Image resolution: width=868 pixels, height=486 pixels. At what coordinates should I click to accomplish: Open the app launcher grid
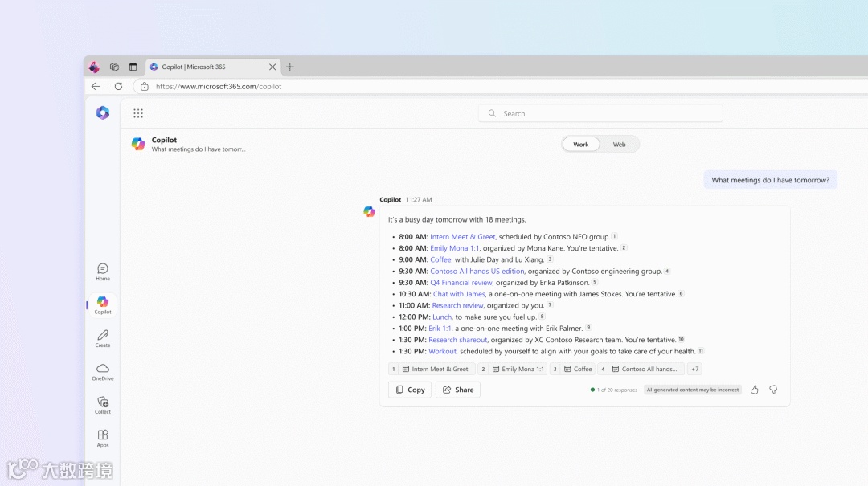[x=138, y=113]
